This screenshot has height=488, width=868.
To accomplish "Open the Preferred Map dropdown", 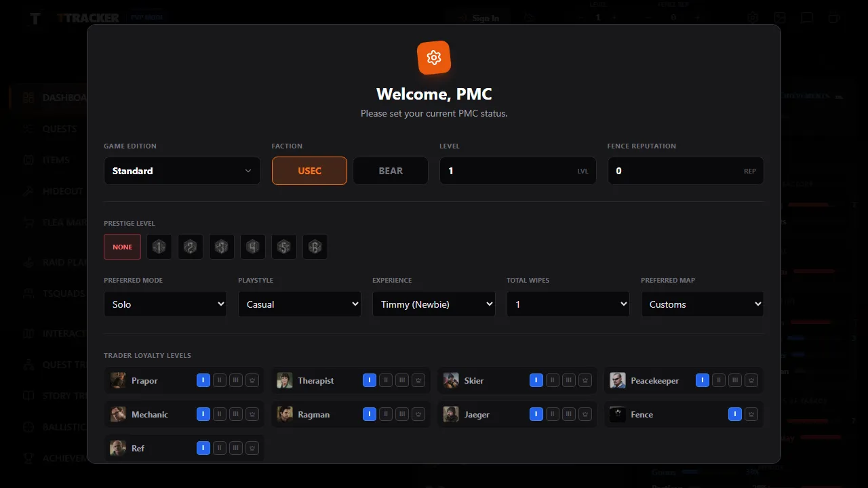I will 702,304.
